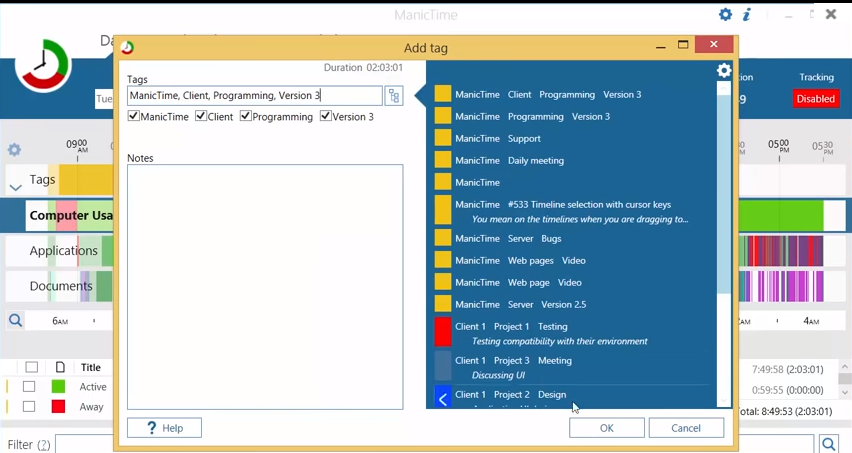Click the Filter input field
The width and height of the screenshot is (852, 453).
click(x=435, y=444)
